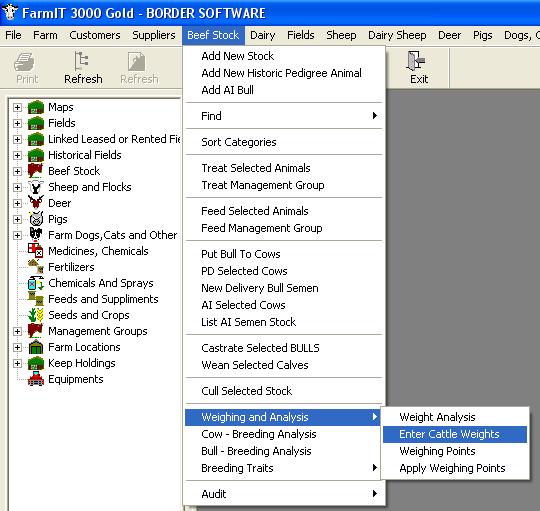Select the Sheep and Flocks icon
Viewport: 540px width, 511px height.
36,187
